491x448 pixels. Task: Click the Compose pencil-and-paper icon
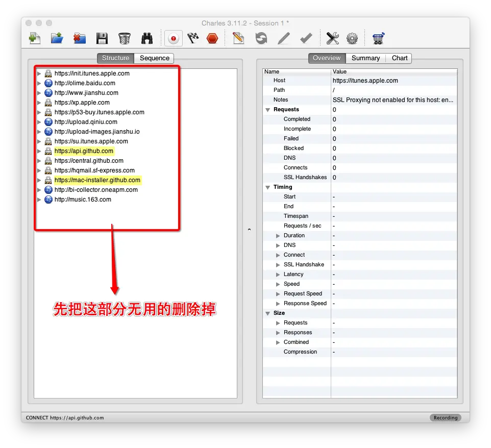[238, 38]
